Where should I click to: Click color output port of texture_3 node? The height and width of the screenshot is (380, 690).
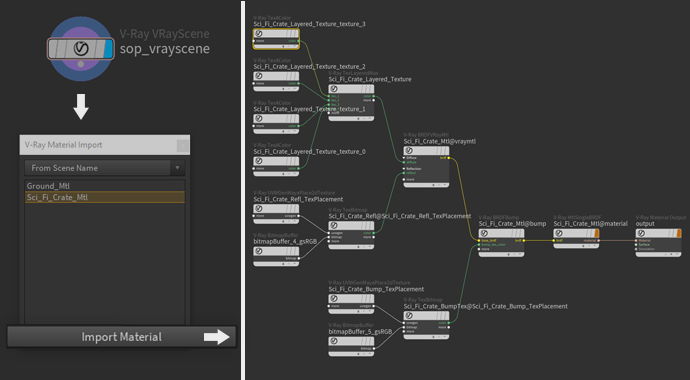point(299,41)
